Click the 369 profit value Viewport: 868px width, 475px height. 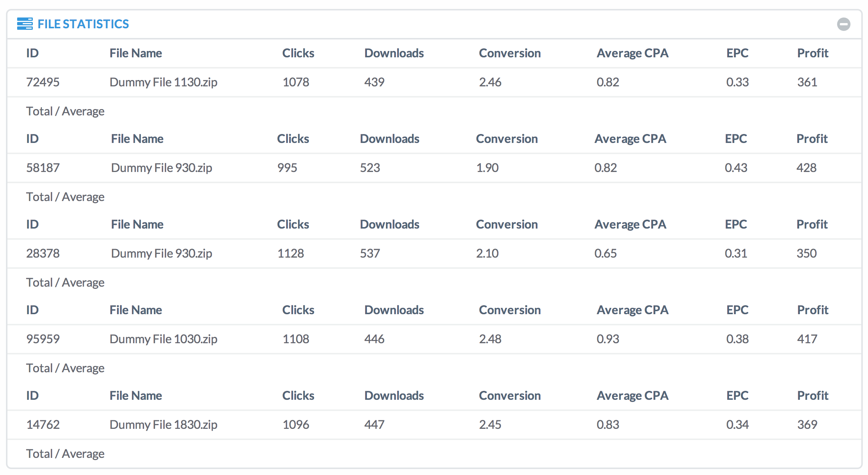[807, 424]
